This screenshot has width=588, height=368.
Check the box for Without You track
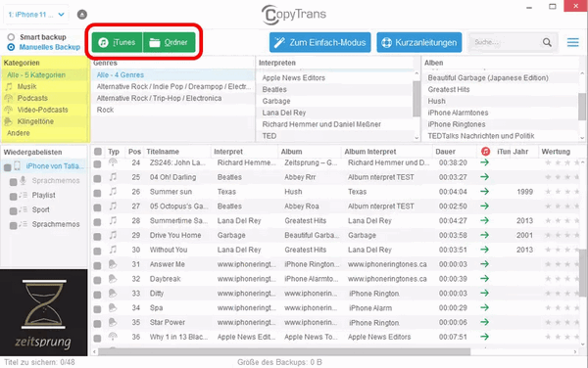click(x=97, y=252)
